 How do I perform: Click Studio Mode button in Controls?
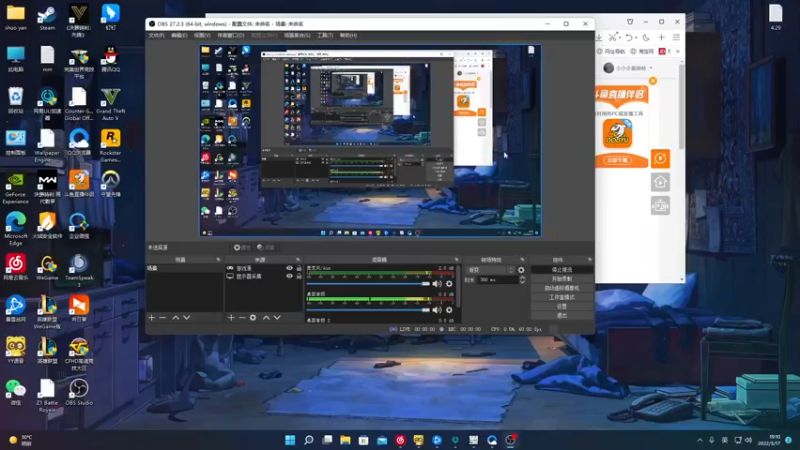click(562, 297)
